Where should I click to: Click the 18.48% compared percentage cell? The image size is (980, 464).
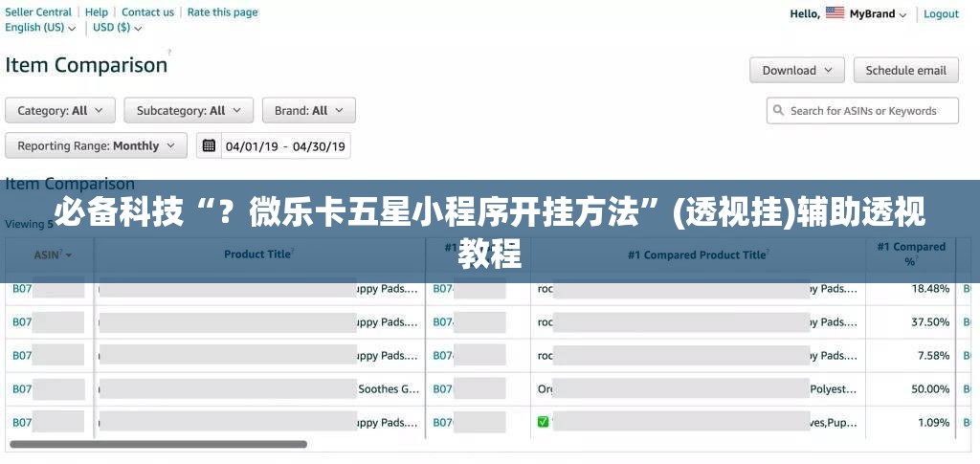[x=930, y=289]
